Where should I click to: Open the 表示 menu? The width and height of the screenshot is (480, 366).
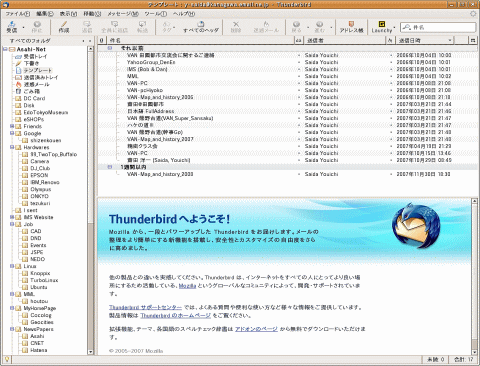tap(68, 14)
